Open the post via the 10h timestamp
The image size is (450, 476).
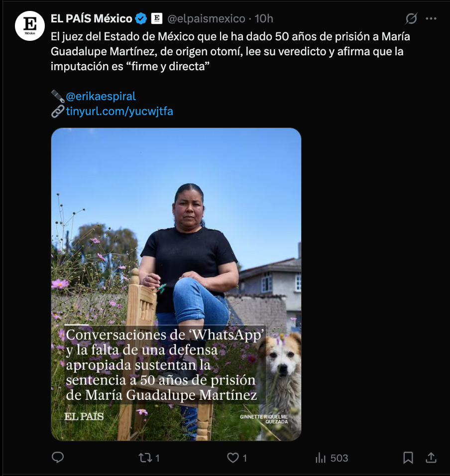[264, 19]
